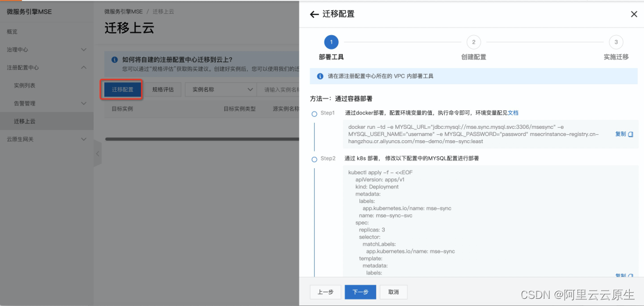Expand the 云原生网关 menu chevron
Viewport: 644px width, 306px height.
pos(84,139)
